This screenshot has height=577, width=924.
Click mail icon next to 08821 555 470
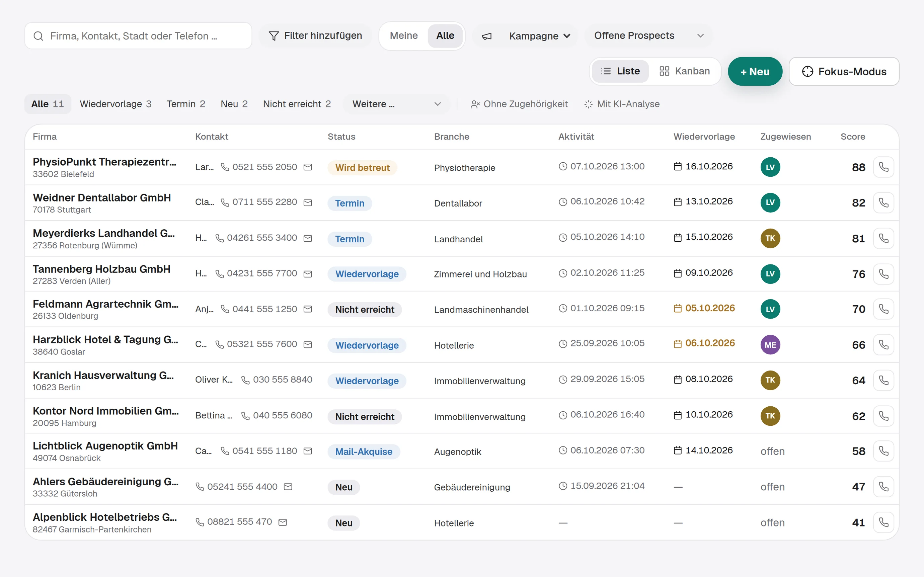click(x=283, y=522)
